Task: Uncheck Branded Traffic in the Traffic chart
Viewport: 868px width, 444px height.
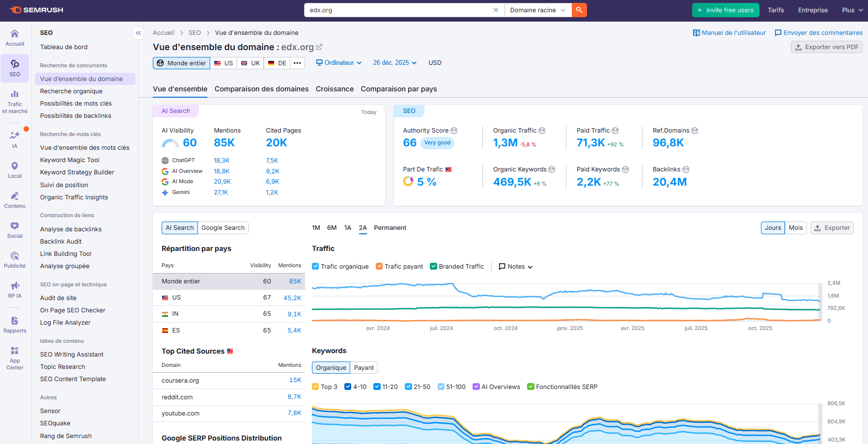Action: tap(433, 266)
